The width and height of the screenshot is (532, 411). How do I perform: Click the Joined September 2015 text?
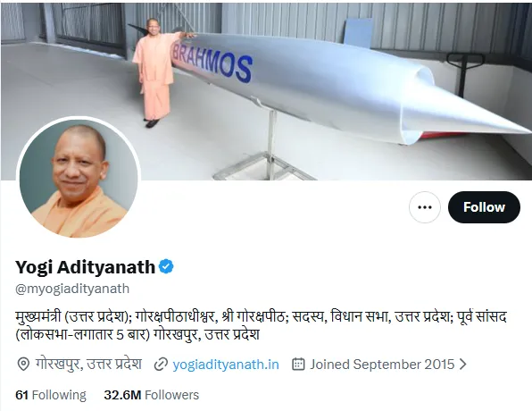(382, 365)
